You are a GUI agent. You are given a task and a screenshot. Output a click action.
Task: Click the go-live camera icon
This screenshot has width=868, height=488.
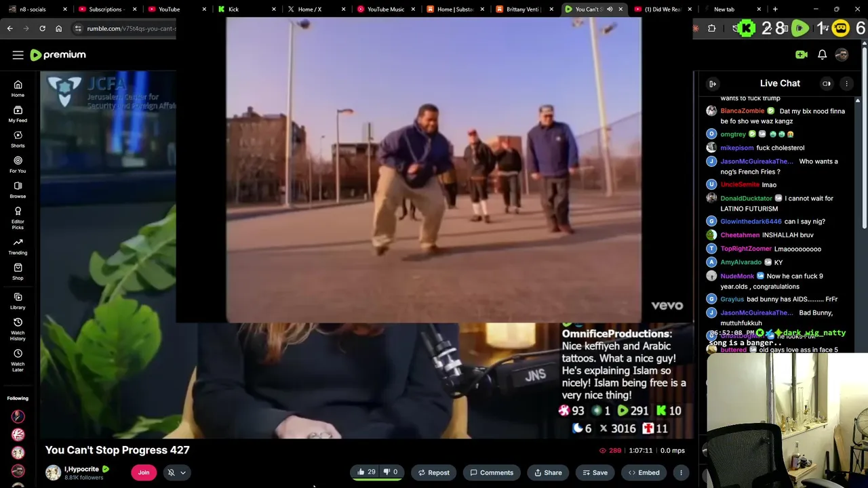pyautogui.click(x=802, y=55)
